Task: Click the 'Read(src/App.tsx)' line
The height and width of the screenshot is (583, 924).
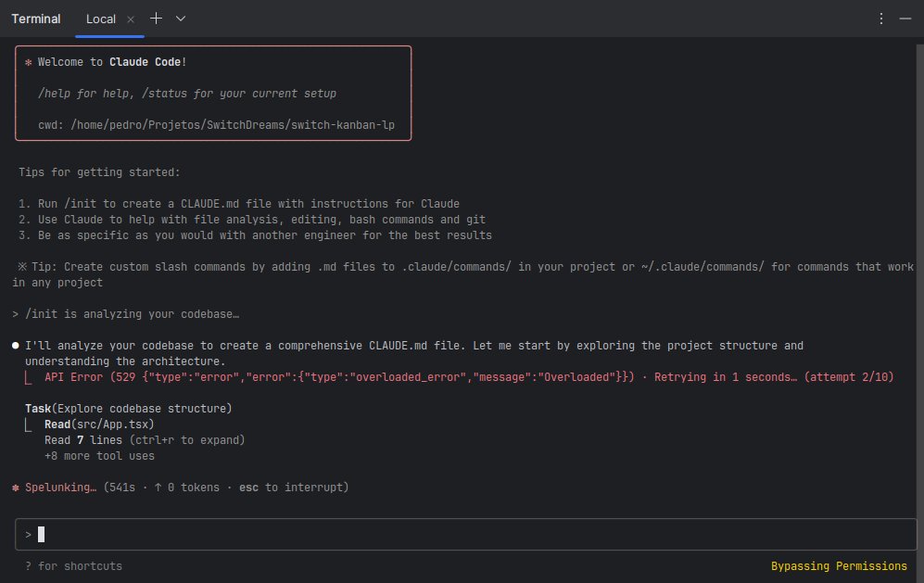Action: (99, 425)
